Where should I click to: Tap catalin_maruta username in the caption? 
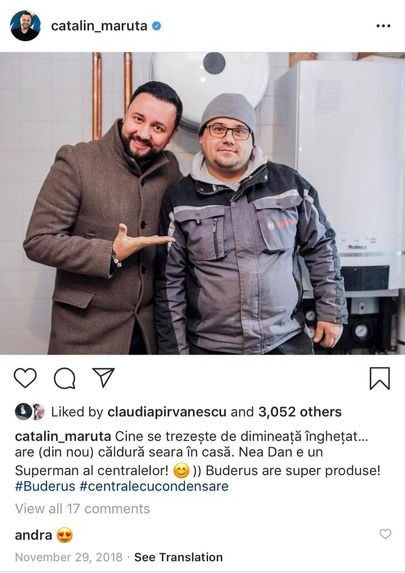click(x=63, y=436)
